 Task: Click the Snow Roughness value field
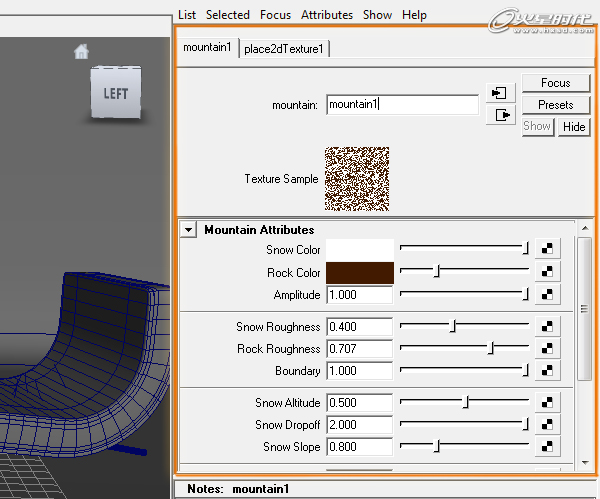tap(360, 327)
